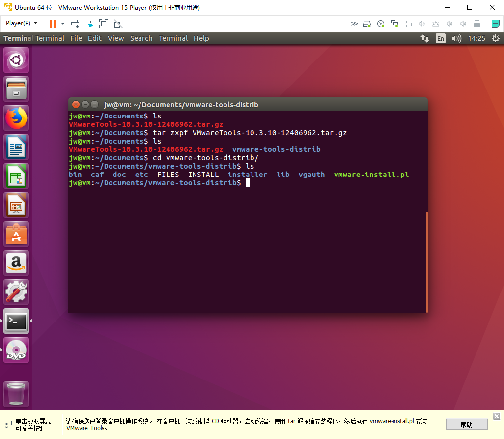Close the terminal window with the red button
The width and height of the screenshot is (504, 439).
(76, 104)
